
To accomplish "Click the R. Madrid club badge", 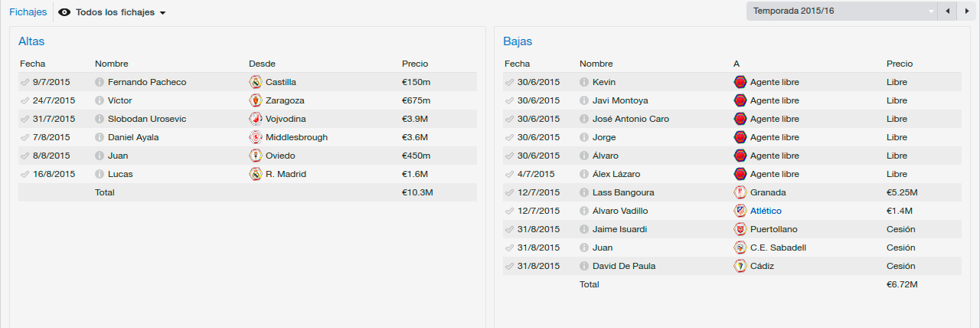I will (x=256, y=174).
